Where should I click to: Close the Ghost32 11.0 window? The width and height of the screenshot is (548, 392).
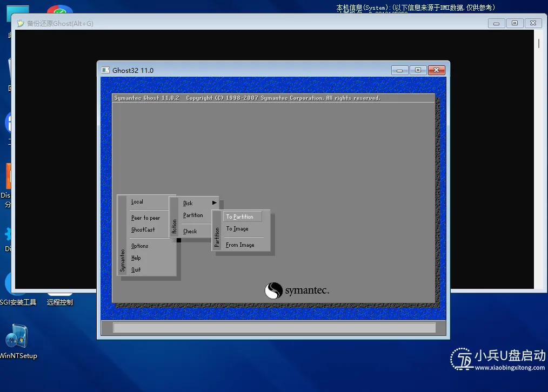[x=437, y=70]
